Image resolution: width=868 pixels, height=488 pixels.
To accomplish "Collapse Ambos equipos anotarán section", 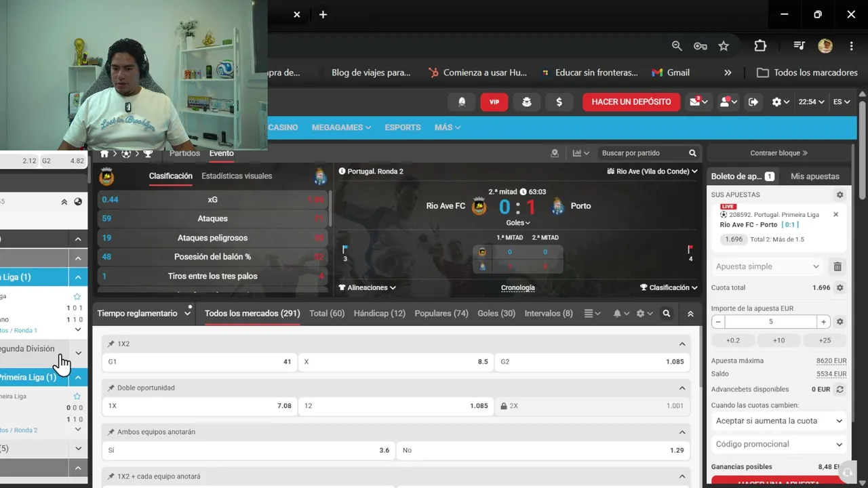I will point(682,432).
